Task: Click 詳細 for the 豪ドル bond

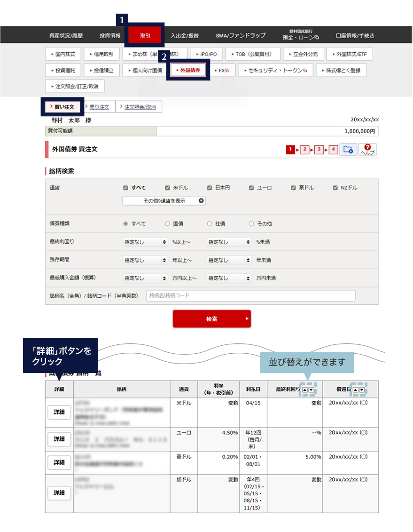Action: [59, 462]
